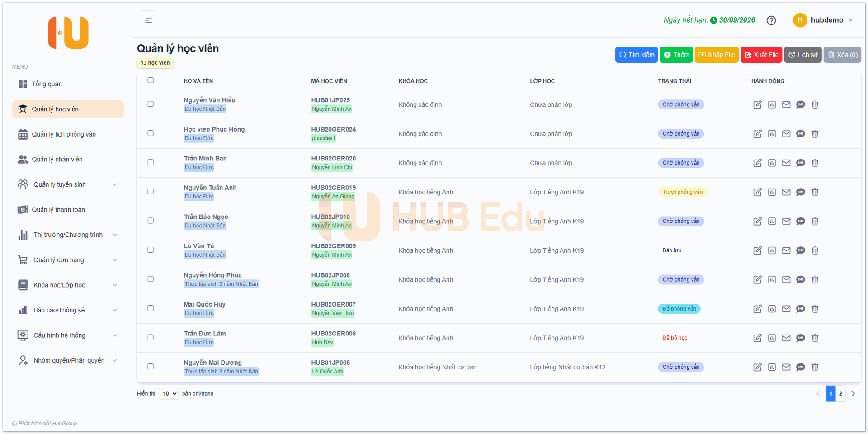Open records-per-page dropdown showing 10

(169, 394)
